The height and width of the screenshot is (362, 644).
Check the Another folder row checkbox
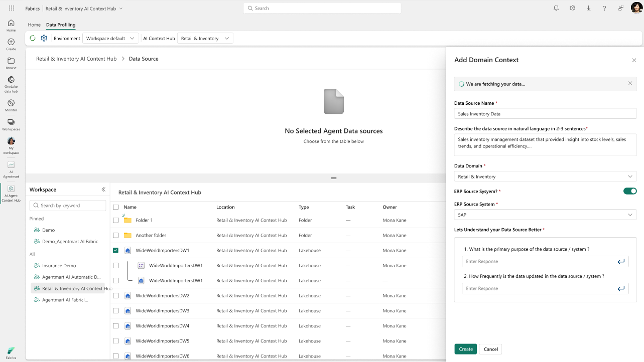tap(116, 235)
